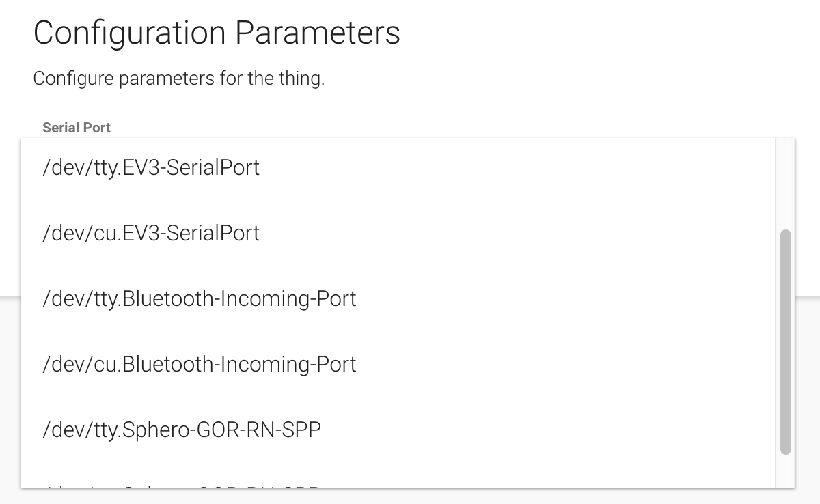Click 'Configure parameters for the thing' text
This screenshot has height=504, width=820.
coord(178,79)
